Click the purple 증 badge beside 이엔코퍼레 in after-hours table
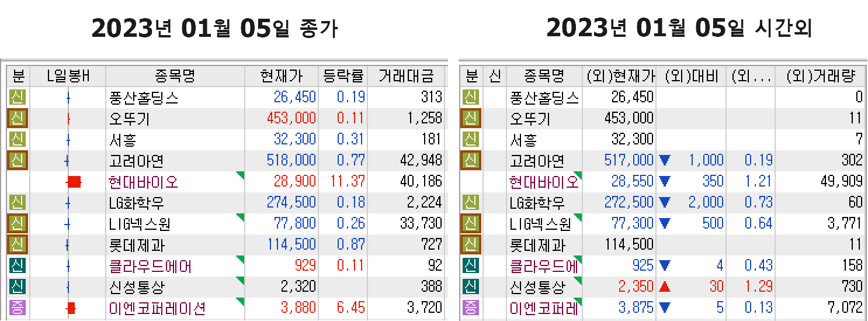This screenshot has height=321, width=868. coord(471,308)
